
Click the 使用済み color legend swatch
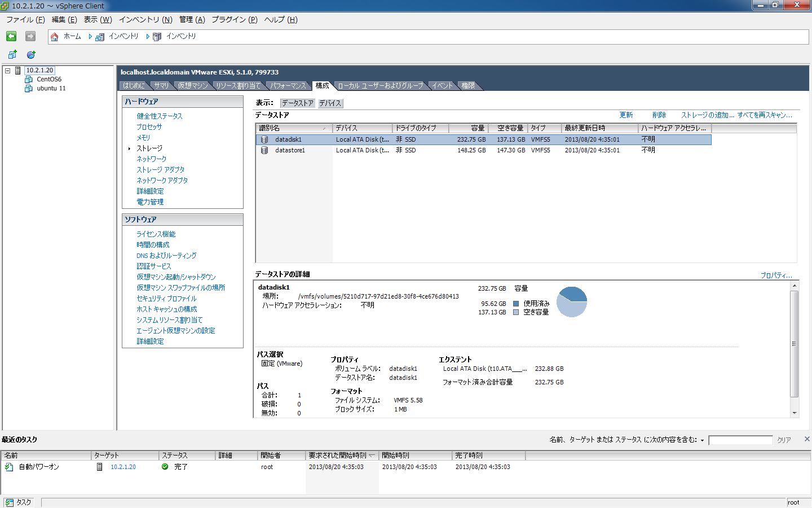(x=516, y=304)
